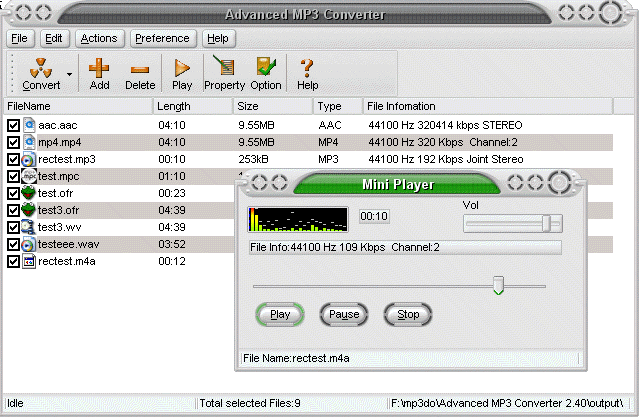The height and width of the screenshot is (417, 639).
Task: Click the Mini Player spectrum visualizer
Action: [298, 219]
